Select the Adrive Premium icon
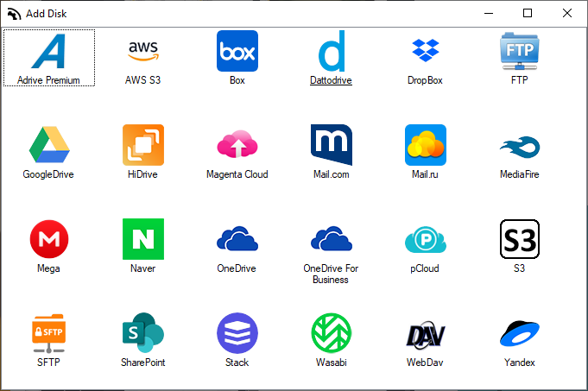 pos(48,52)
